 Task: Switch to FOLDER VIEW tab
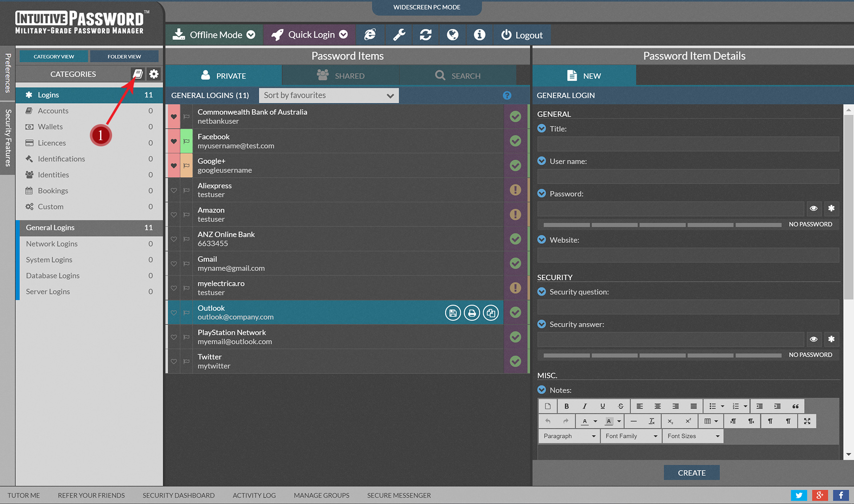pyautogui.click(x=124, y=56)
